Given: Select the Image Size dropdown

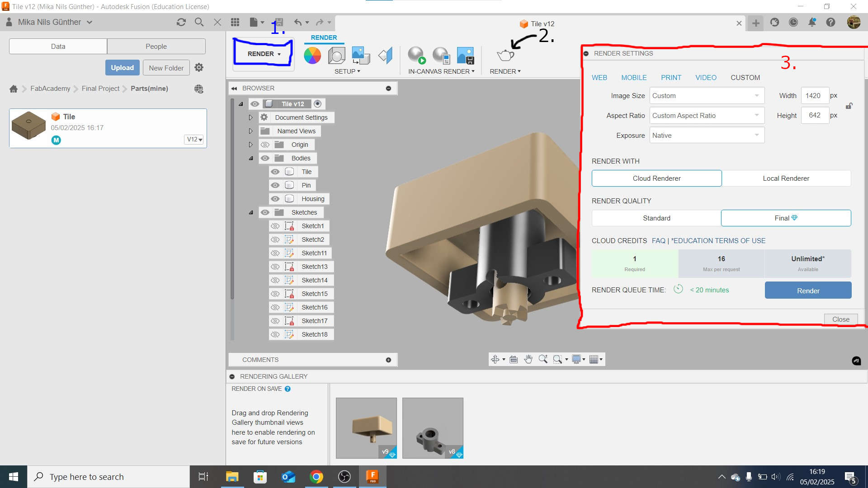Looking at the screenshot, I should coord(706,95).
